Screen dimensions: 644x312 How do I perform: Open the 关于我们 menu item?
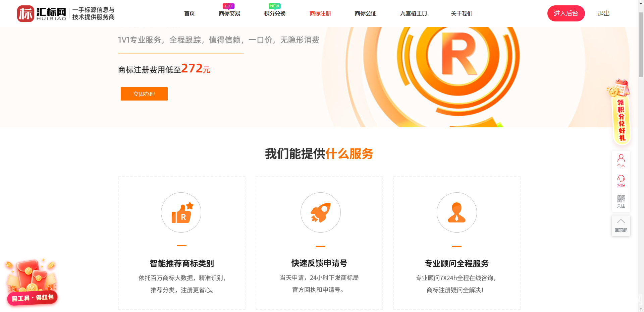coord(462,13)
